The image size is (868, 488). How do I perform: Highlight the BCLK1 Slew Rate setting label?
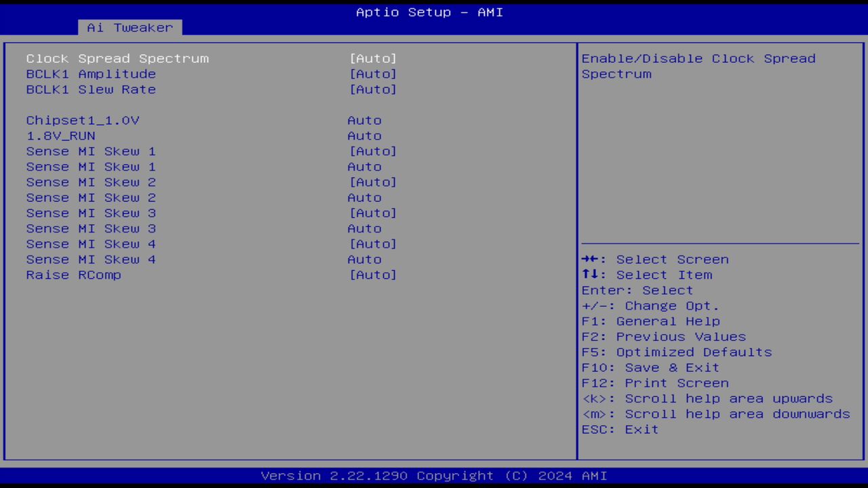click(x=91, y=90)
